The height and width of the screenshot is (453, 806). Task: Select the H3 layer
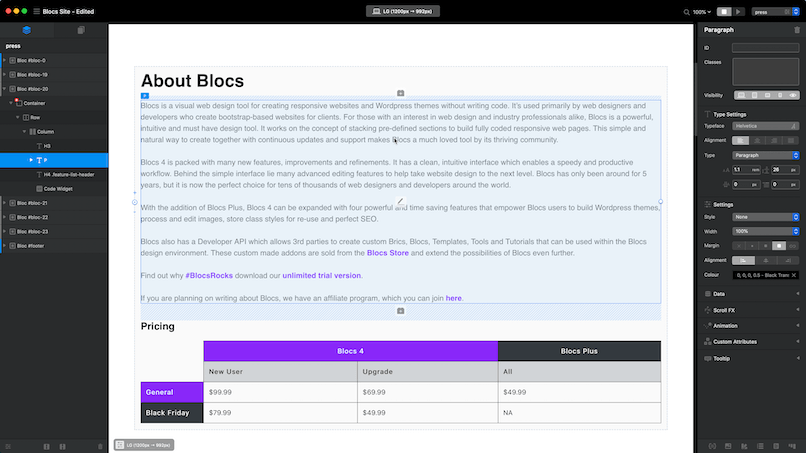[54, 146]
